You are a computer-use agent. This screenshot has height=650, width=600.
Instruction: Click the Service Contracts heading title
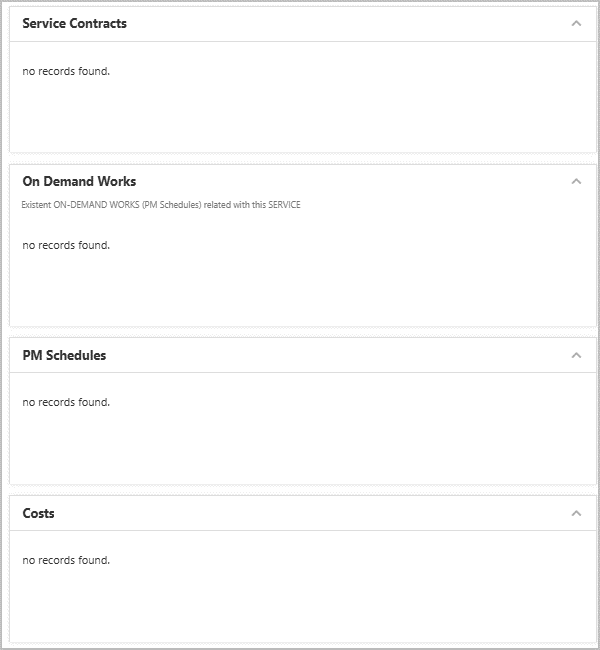coord(75,24)
